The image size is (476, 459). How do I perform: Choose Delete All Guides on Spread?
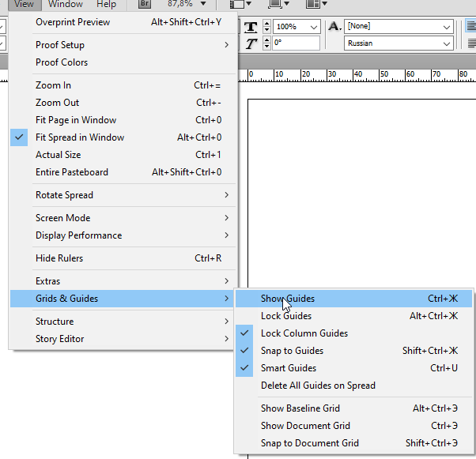coord(354,386)
